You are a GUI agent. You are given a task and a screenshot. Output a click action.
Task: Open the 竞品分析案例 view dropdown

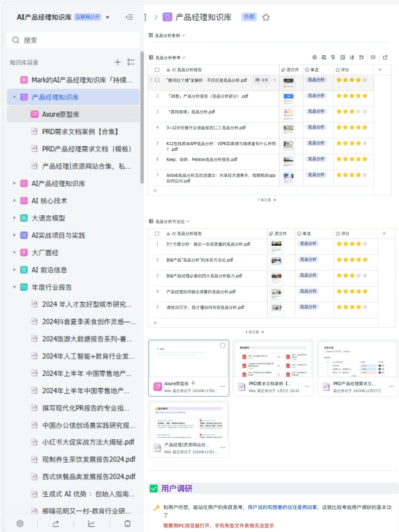[x=184, y=35]
